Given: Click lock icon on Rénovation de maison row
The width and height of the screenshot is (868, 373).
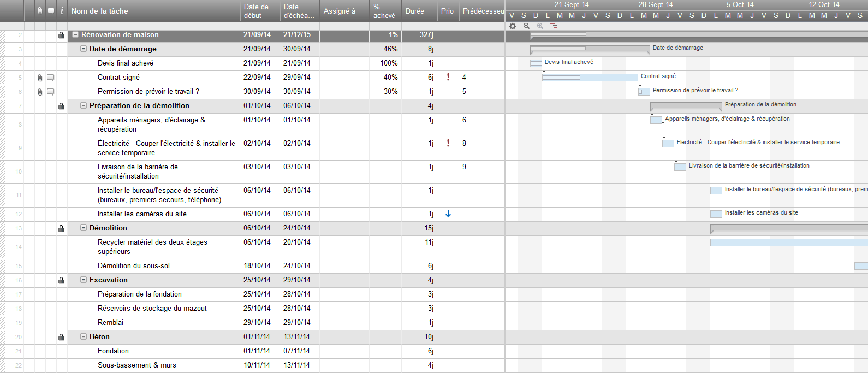Looking at the screenshot, I should (x=61, y=35).
